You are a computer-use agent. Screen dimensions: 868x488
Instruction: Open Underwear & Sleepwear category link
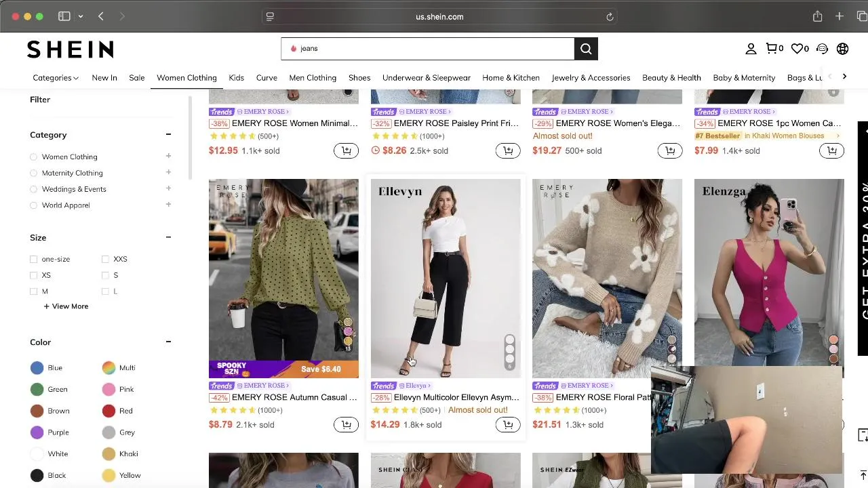point(427,78)
